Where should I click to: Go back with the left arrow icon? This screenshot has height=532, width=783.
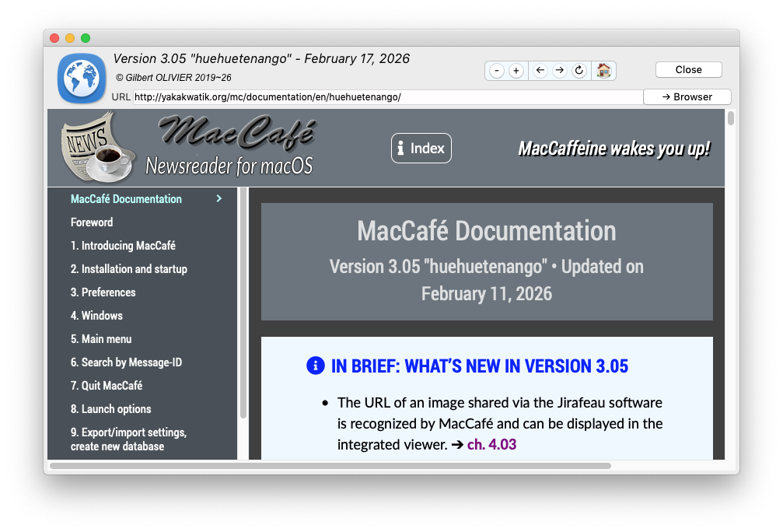coord(540,70)
